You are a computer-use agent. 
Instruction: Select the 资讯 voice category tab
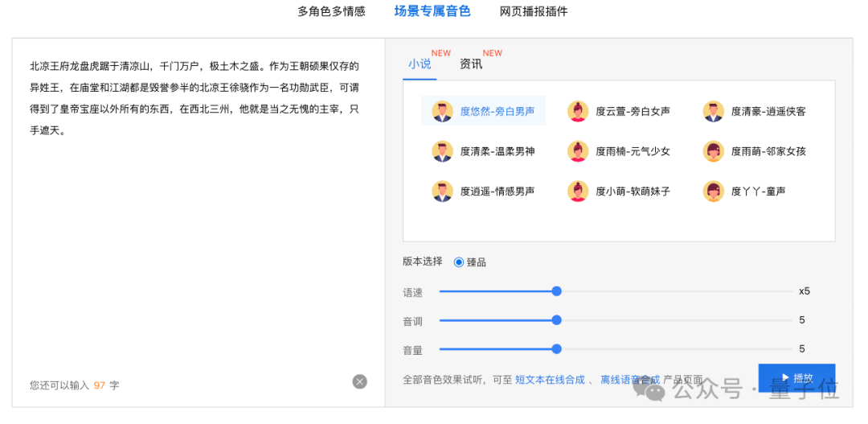(471, 64)
